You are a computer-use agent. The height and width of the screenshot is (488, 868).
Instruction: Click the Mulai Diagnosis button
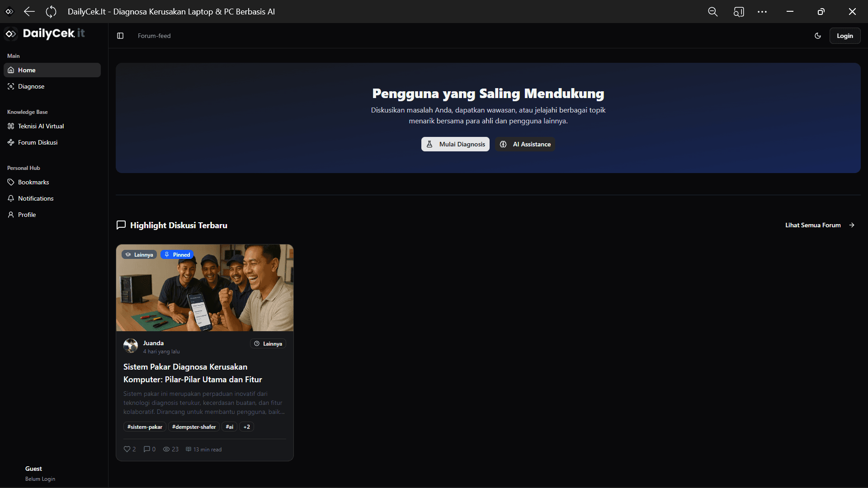455,144
